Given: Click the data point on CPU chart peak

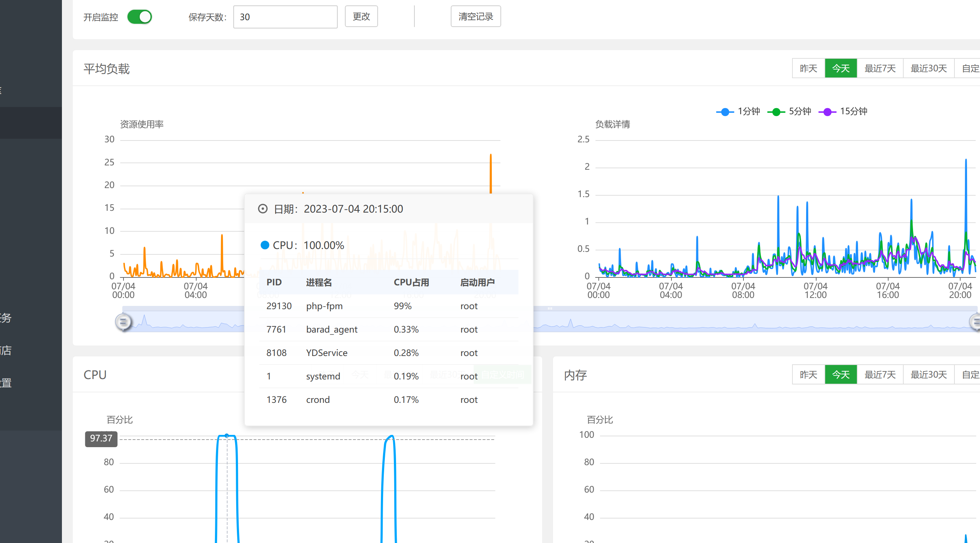Looking at the screenshot, I should (x=227, y=435).
